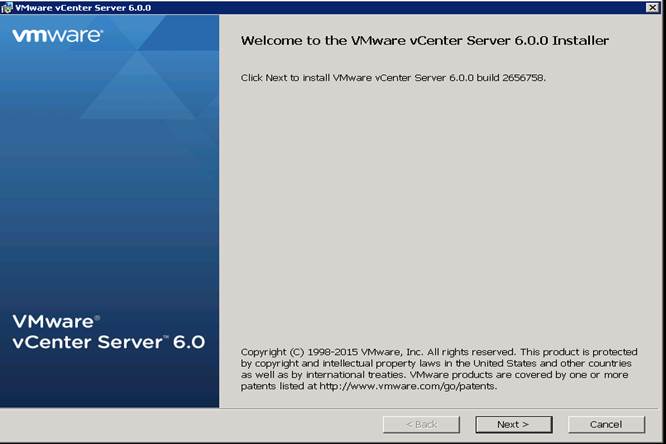This screenshot has height=444, width=666.
Task: Click the vmware logo in the blue panel
Action: (57, 36)
